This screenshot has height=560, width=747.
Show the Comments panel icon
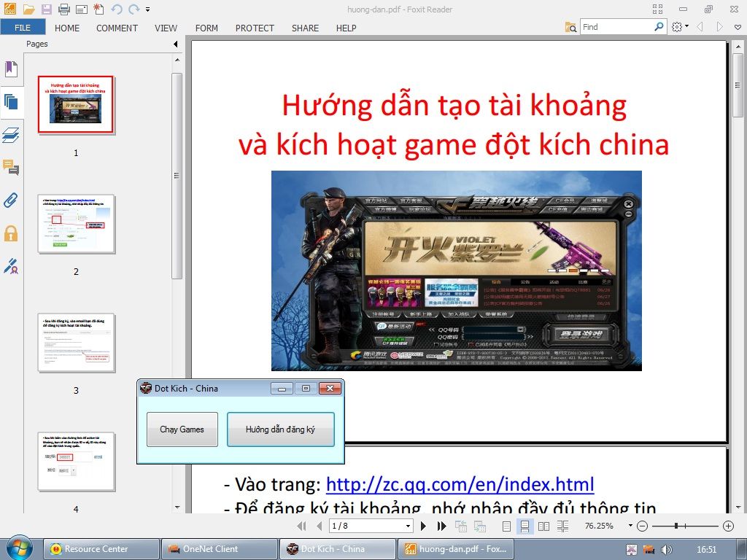(11, 168)
